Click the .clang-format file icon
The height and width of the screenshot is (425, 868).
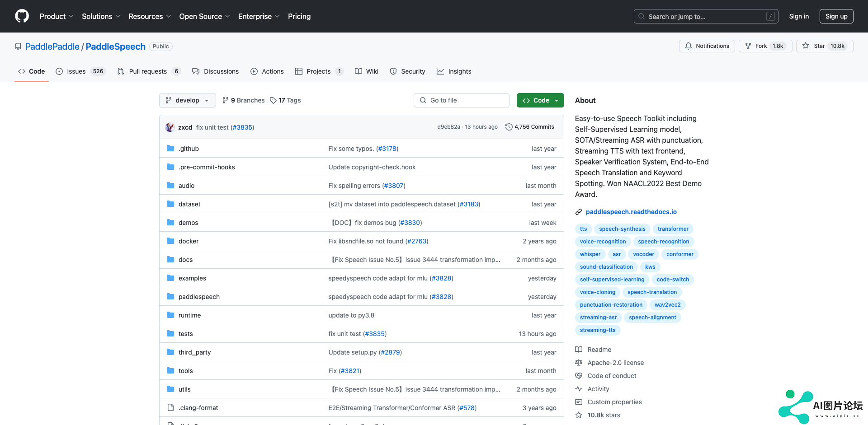point(170,408)
